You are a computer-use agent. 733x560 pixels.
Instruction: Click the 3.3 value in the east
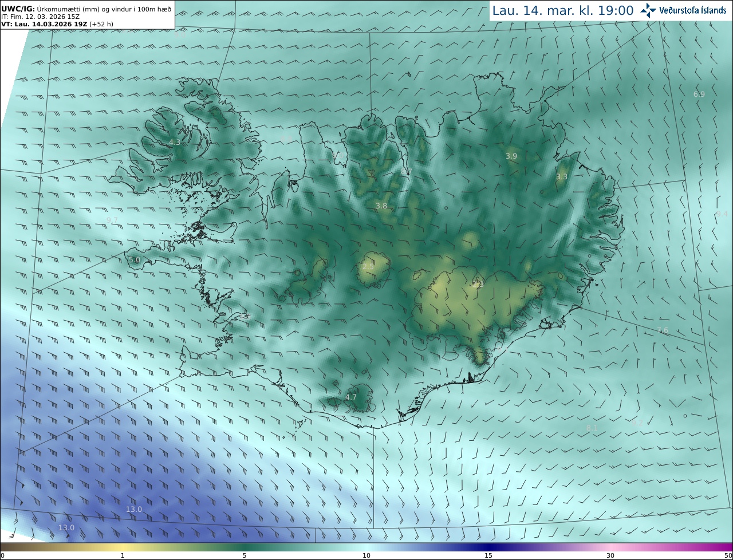click(562, 176)
